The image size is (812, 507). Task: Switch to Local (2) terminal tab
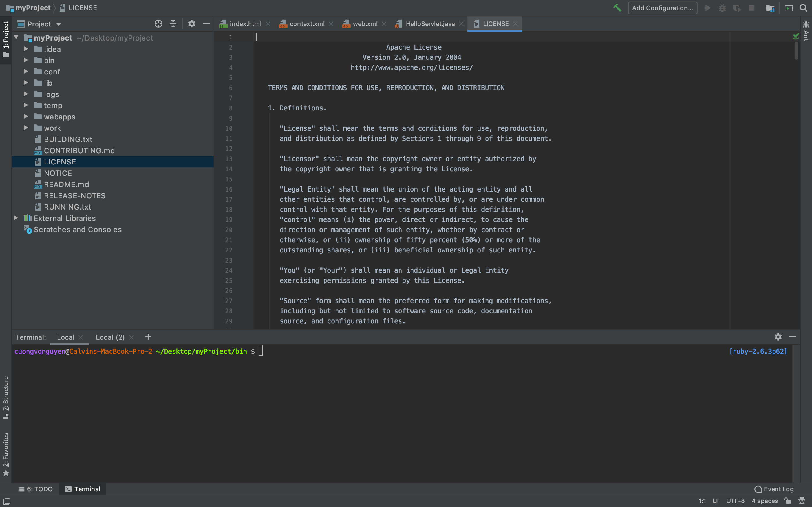pos(110,337)
